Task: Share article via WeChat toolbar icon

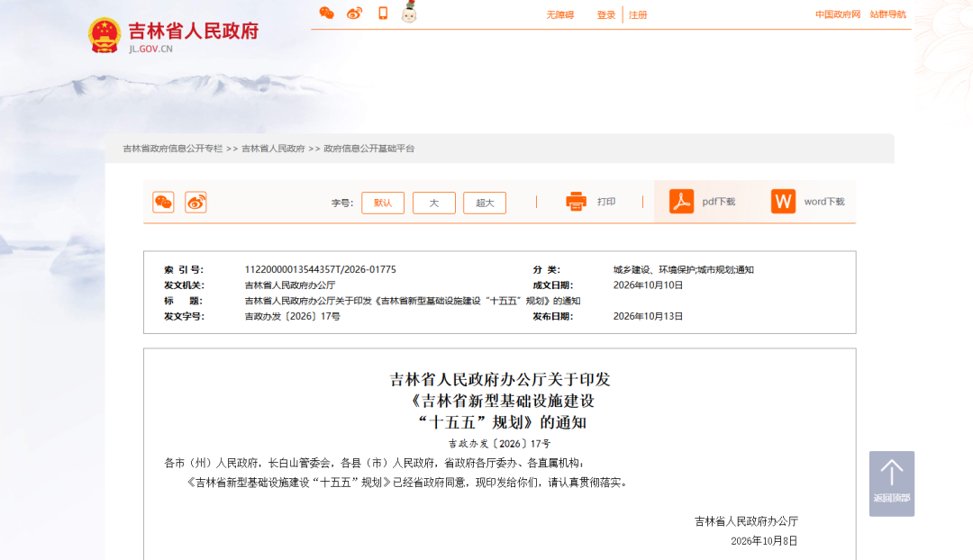Action: tap(163, 203)
